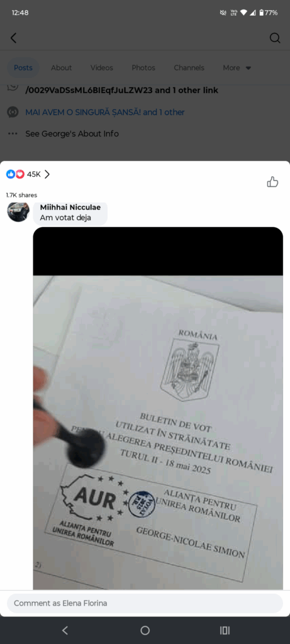Screen dimensions: 290x644
Task: Tap the Miihhai Nicculae commenter name
Action: pos(70,208)
